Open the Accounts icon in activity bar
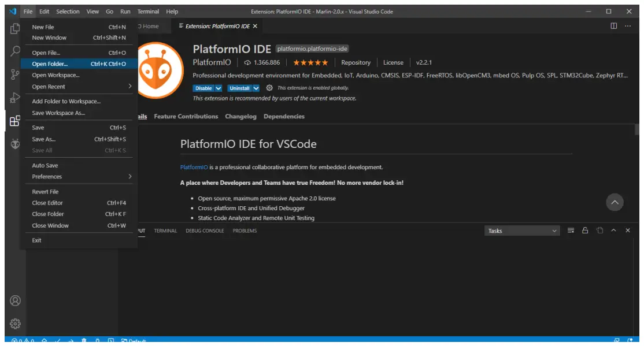This screenshot has width=644, height=346. 15,300
